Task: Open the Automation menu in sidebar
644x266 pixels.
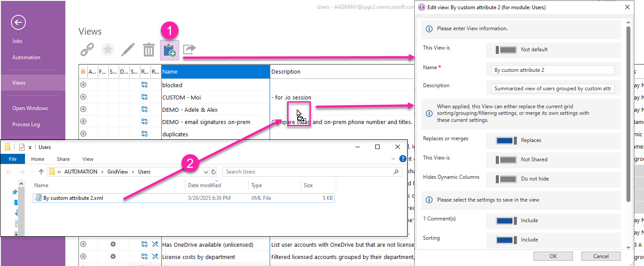Action: pos(26,57)
